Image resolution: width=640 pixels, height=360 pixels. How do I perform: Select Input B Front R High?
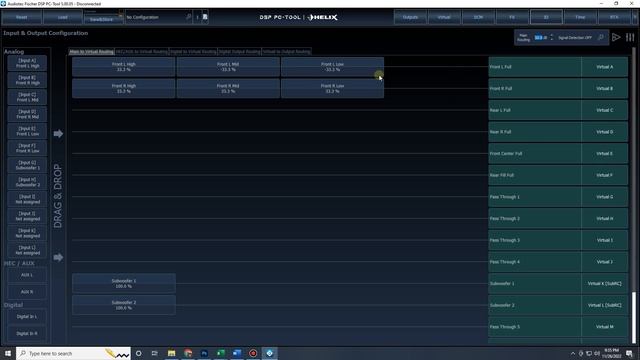tap(27, 80)
